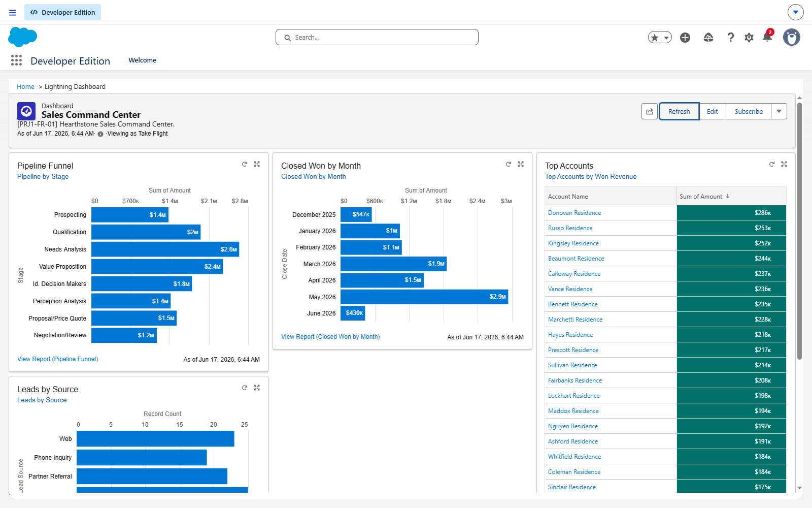Click the info icon next to timestamp

[100, 134]
